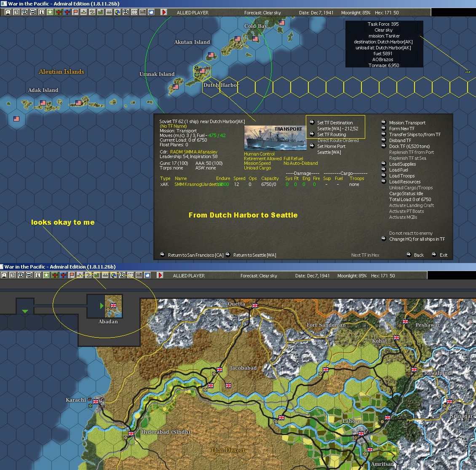Click the red end-turn arrow in bottom window toolbar
Viewport: 476px width, 470px height.
point(160,275)
